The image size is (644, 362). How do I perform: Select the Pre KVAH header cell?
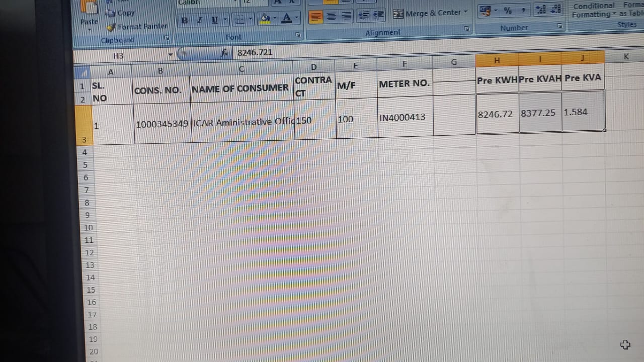pos(540,79)
